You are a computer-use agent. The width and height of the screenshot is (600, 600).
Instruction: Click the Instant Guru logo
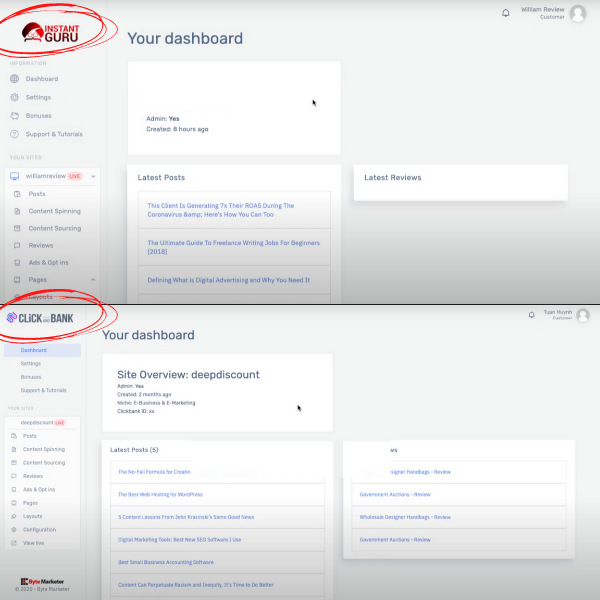pyautogui.click(x=51, y=32)
